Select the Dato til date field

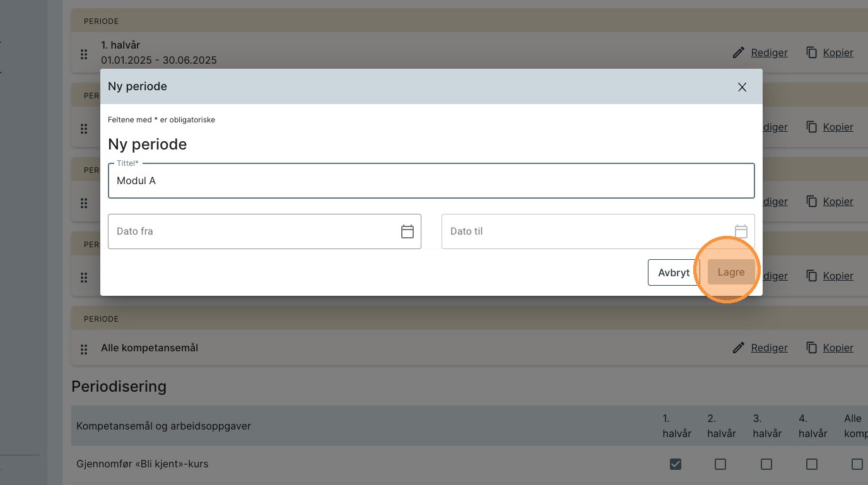point(587,231)
